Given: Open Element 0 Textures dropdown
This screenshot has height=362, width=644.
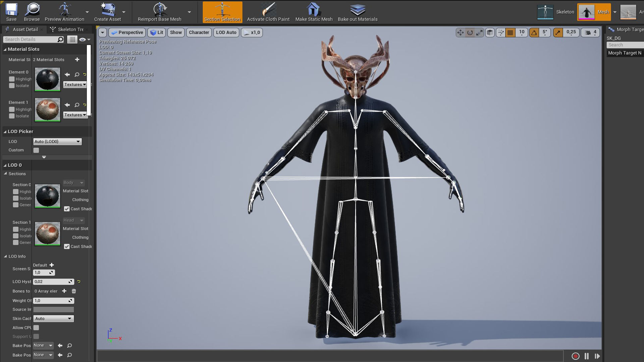Looking at the screenshot, I should pos(75,84).
